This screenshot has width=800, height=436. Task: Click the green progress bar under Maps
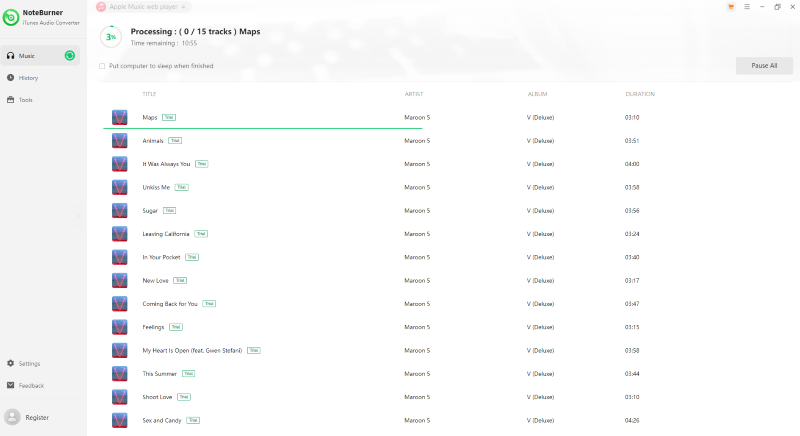point(263,129)
